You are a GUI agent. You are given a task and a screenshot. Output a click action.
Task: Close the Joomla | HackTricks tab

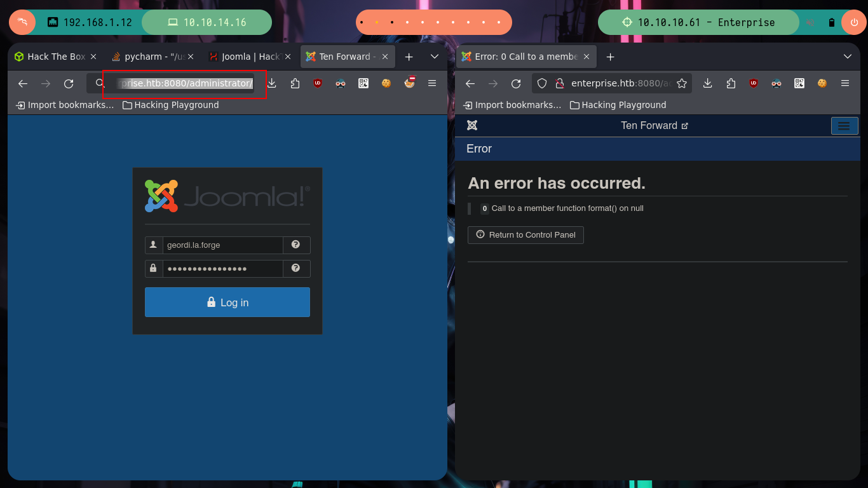point(288,57)
